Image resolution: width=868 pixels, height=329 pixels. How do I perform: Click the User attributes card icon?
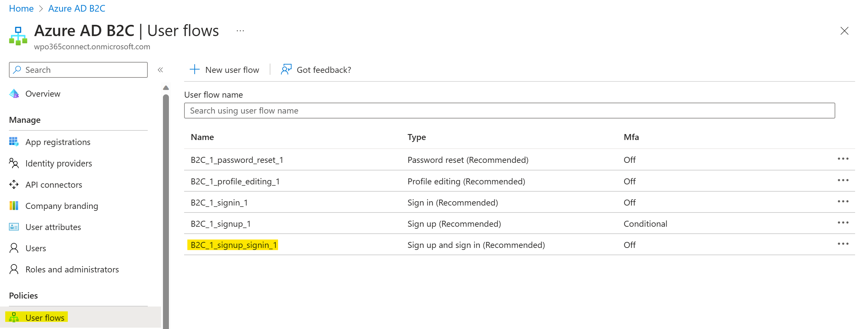[14, 227]
